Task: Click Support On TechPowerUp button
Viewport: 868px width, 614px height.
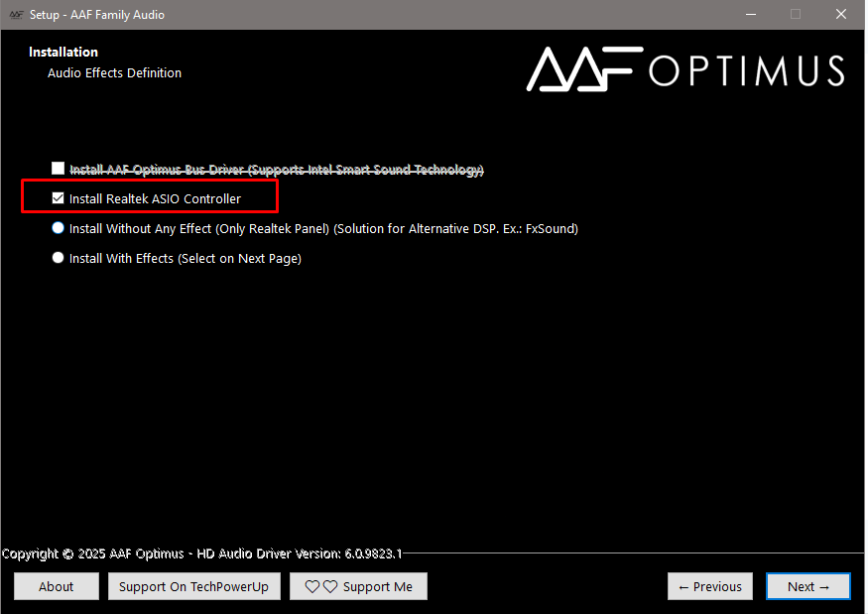Action: (x=193, y=586)
